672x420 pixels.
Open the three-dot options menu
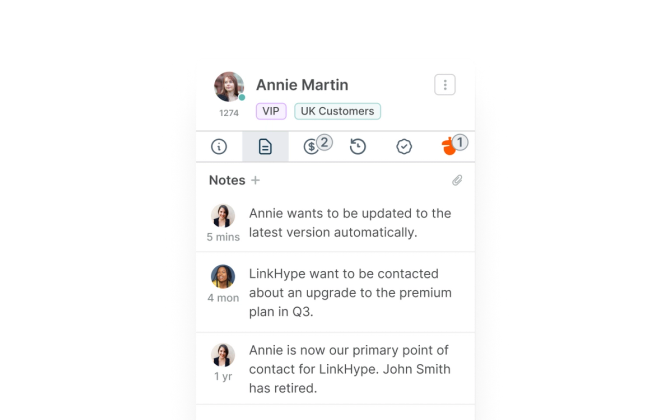444,85
